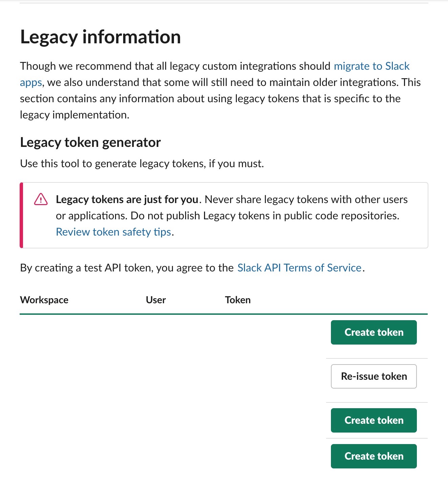Click the 'Legacy token generator' heading

[90, 142]
